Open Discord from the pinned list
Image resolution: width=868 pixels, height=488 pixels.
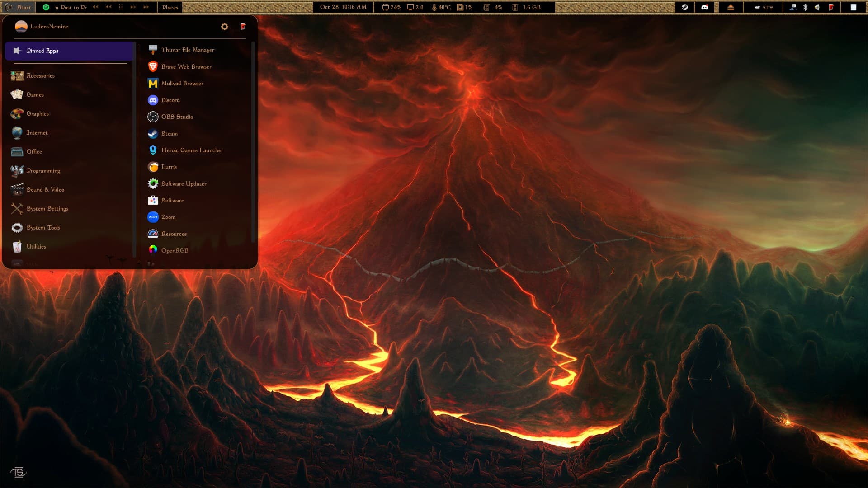pyautogui.click(x=170, y=100)
